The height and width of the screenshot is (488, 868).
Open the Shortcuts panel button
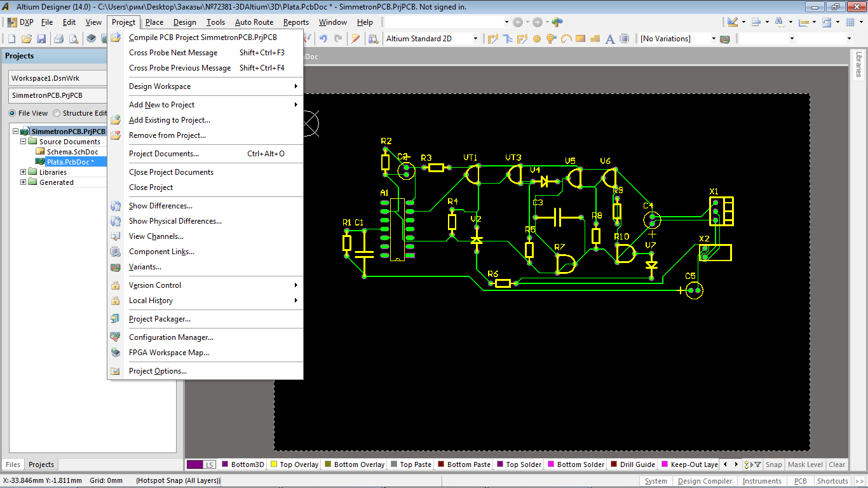tap(832, 481)
